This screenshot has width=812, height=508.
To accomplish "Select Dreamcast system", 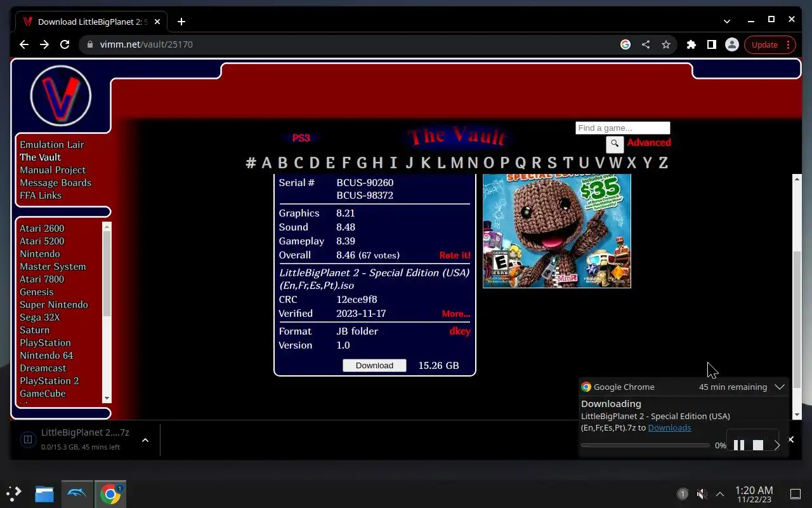I will pos(43,368).
